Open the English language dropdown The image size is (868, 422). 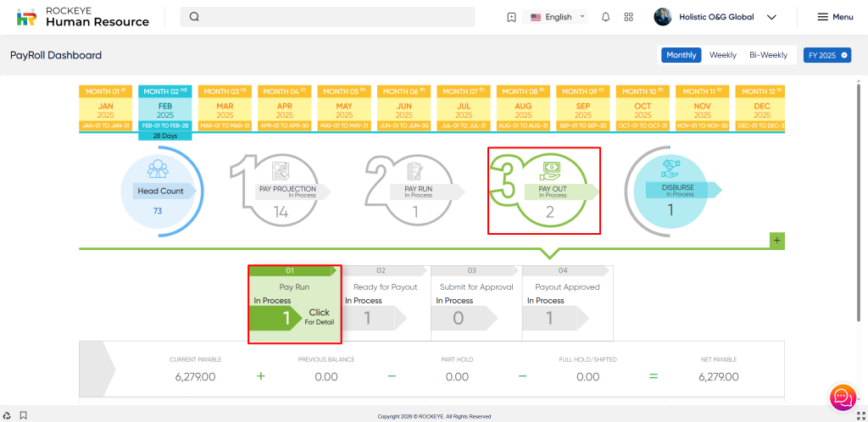pos(558,17)
